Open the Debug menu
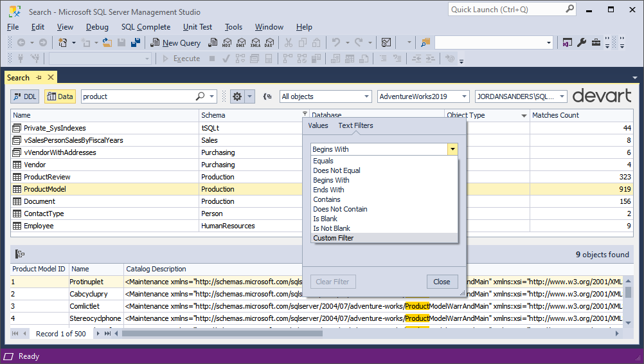 [97, 27]
